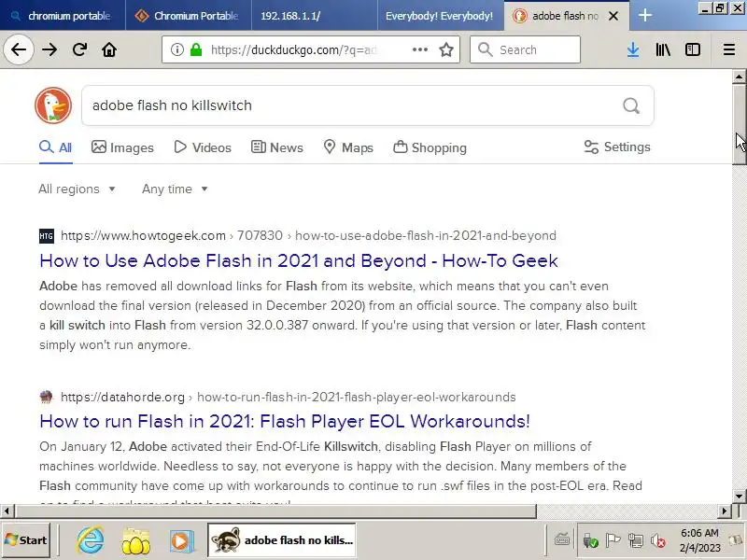Bookmark this page with the star
The image size is (747, 560).
[x=446, y=49]
